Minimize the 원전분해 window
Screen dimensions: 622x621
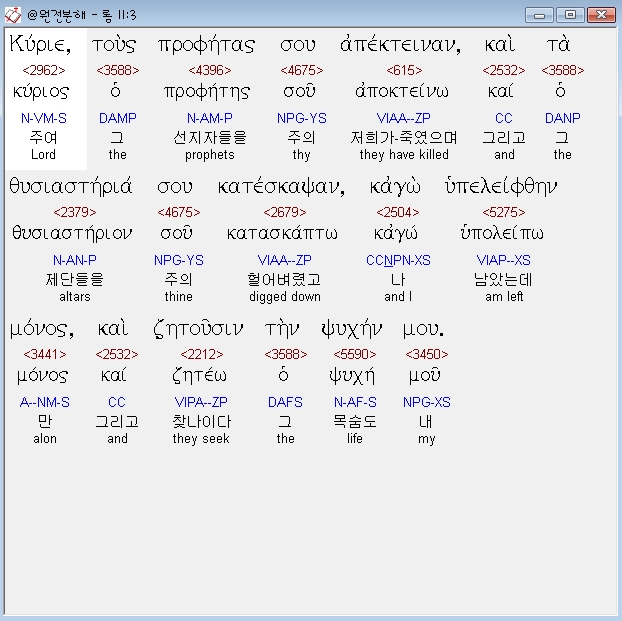[x=539, y=15]
